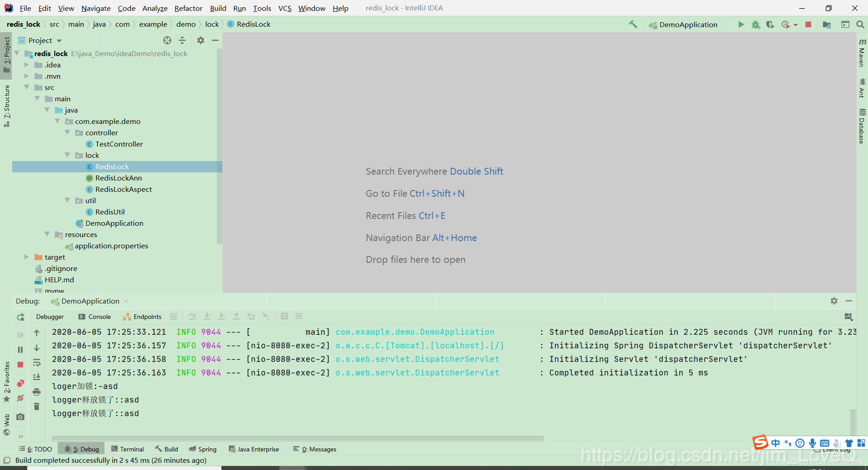Toggle Scroll to End in console

37,377
